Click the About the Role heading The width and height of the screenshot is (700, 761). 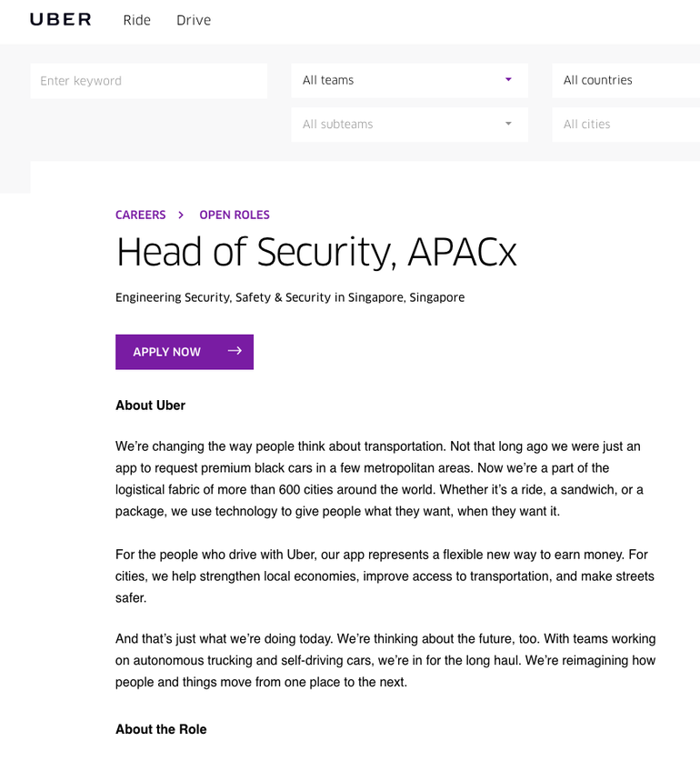coord(161,729)
